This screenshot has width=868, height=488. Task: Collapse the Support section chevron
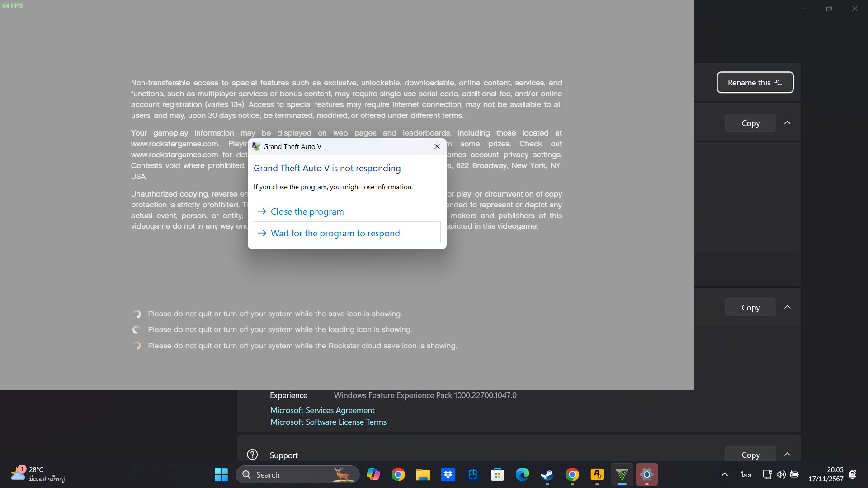tap(788, 455)
